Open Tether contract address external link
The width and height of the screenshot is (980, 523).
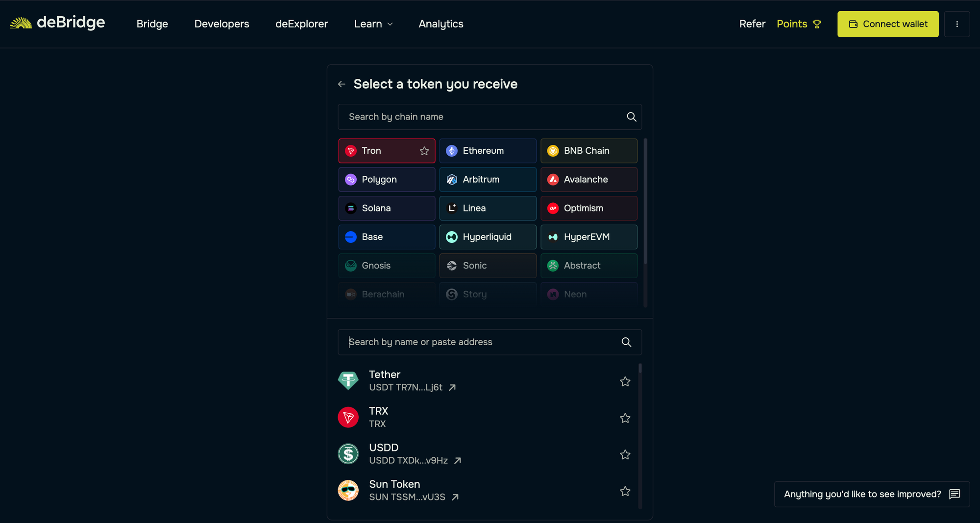point(452,387)
